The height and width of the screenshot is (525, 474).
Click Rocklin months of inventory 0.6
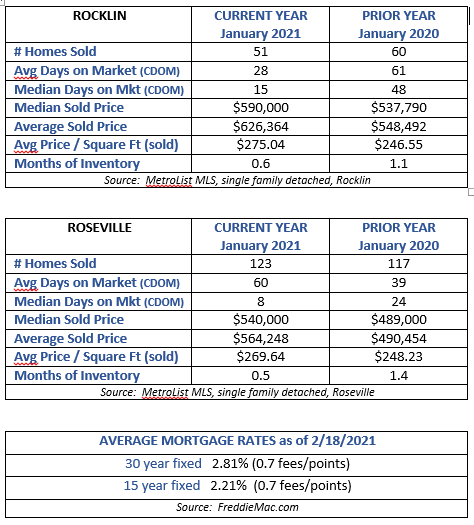point(260,163)
